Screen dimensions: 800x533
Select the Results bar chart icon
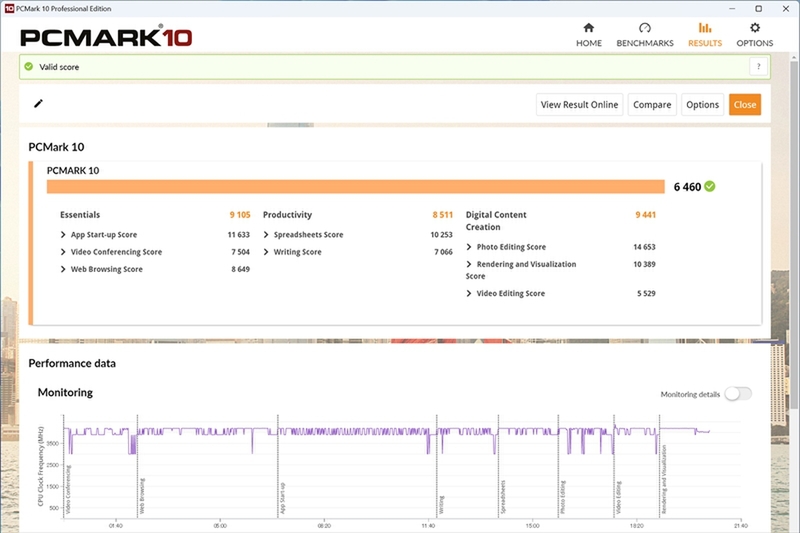point(704,28)
